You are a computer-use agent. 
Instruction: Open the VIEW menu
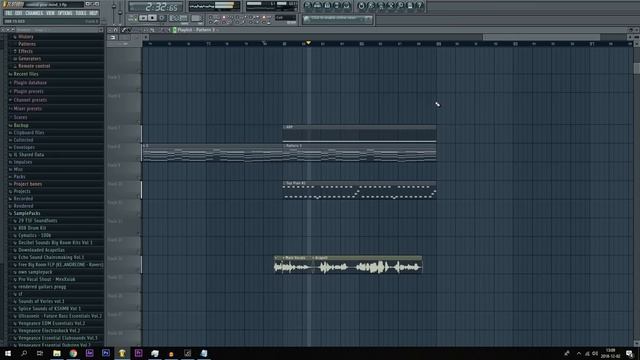(50, 13)
